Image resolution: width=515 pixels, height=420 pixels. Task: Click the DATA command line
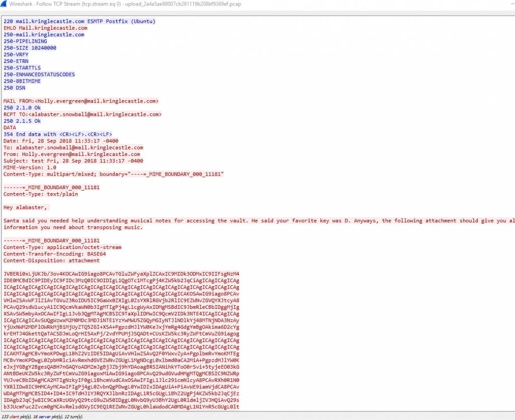coord(10,128)
